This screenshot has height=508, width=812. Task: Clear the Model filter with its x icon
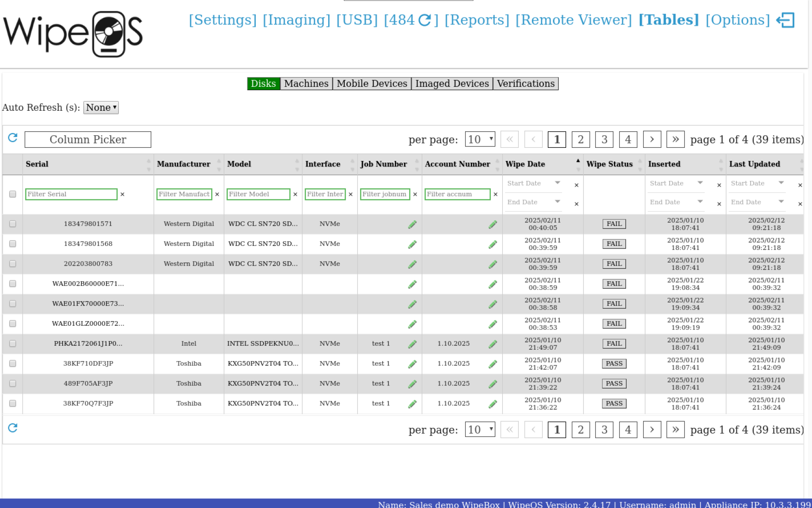click(x=295, y=194)
